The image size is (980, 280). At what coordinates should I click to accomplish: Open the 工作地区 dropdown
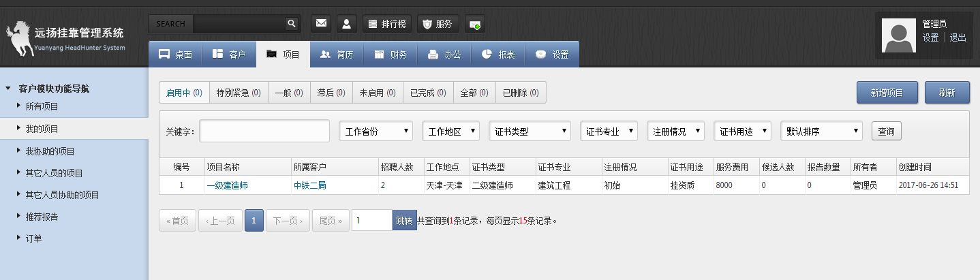tap(451, 131)
